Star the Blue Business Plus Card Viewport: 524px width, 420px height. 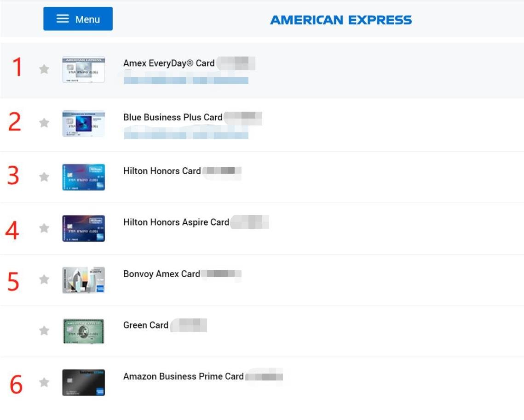[x=44, y=123]
